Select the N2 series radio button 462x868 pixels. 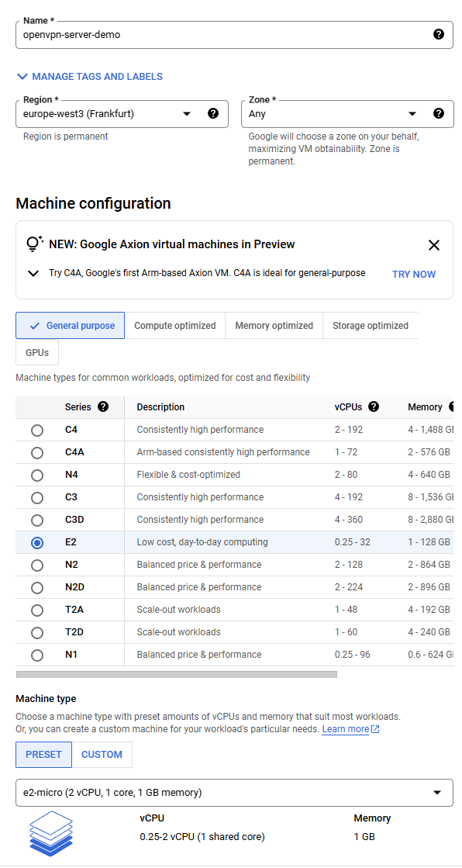click(x=37, y=565)
